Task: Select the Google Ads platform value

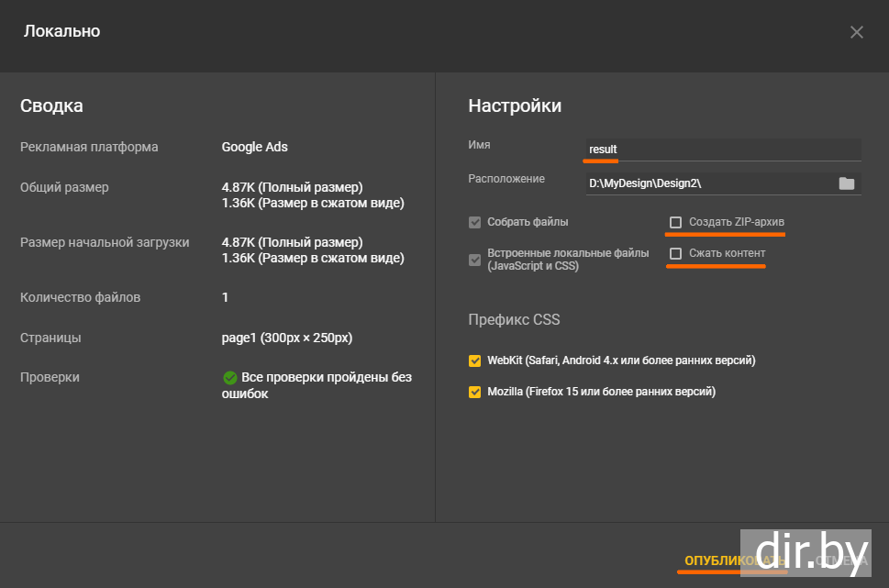Action: pyautogui.click(x=254, y=147)
